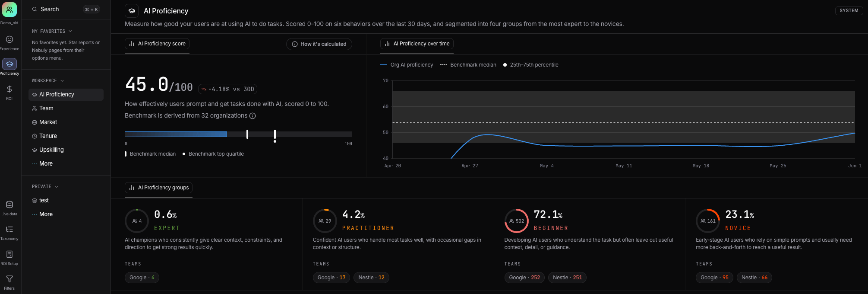Open the Filters funnel icon
This screenshot has width=868, height=294.
point(9,279)
